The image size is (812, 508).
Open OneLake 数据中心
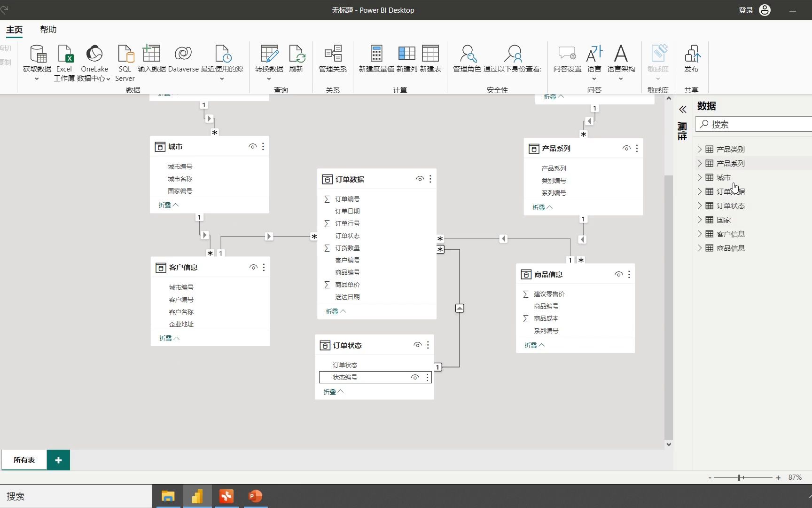[x=94, y=63]
